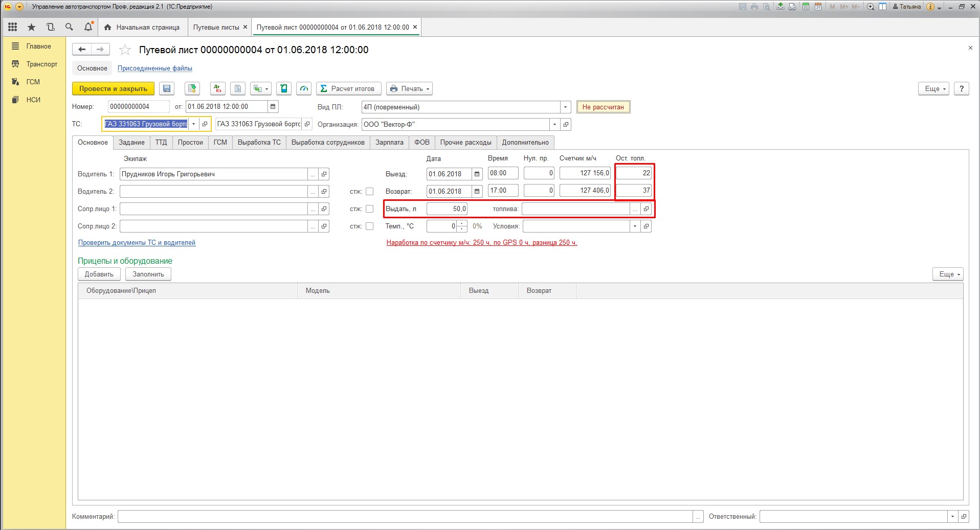The width and height of the screenshot is (980, 530).
Task: Click the post document icon in the toolbar
Action: 192,89
